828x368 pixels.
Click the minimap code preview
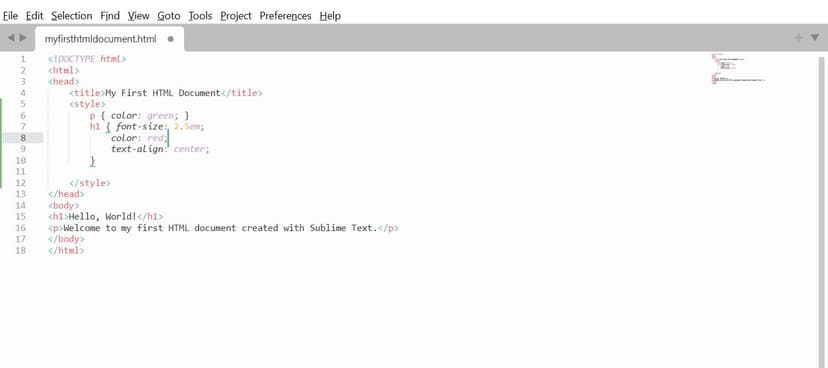tap(737, 69)
